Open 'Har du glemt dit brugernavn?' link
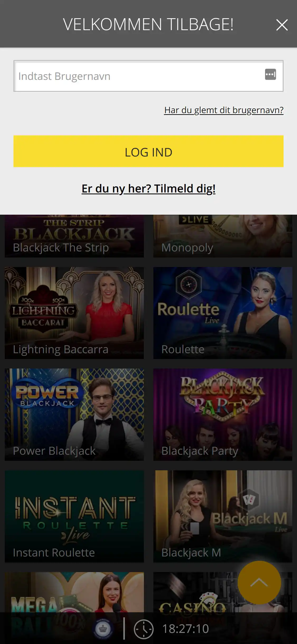 click(x=224, y=110)
